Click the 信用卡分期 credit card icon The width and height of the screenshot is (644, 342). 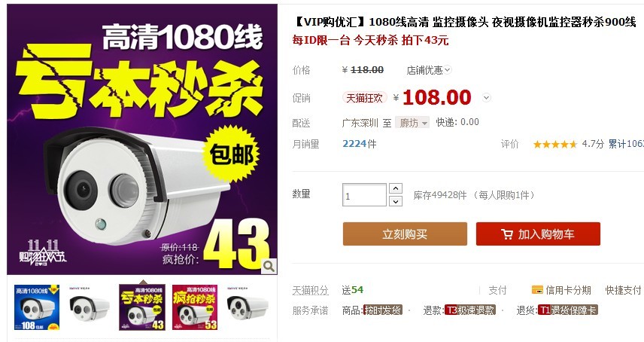pyautogui.click(x=537, y=290)
